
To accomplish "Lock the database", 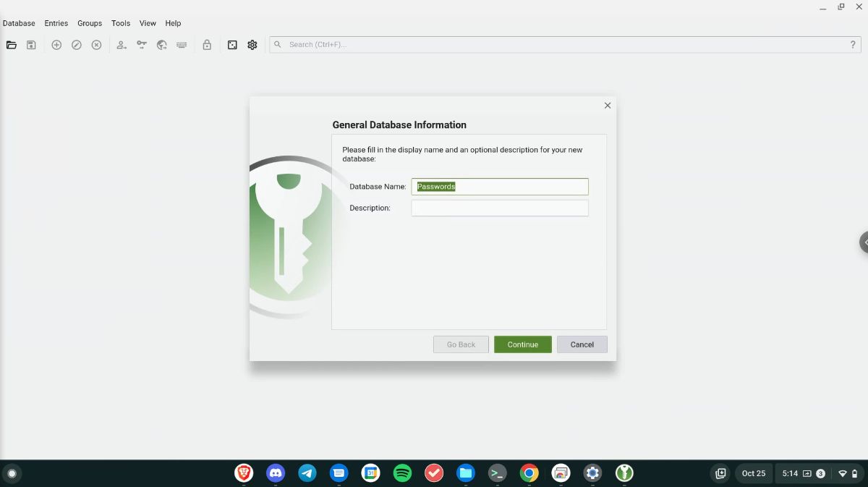I will point(207,44).
